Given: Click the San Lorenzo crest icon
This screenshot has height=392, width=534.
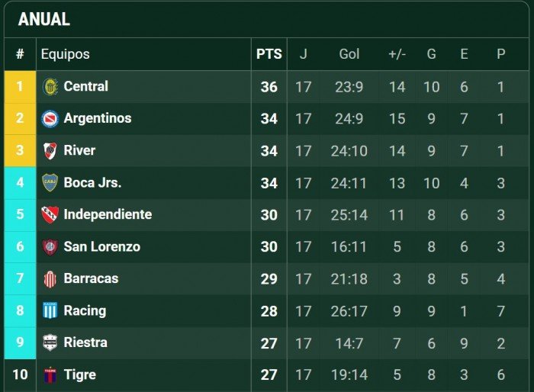Looking at the screenshot, I should (50, 247).
